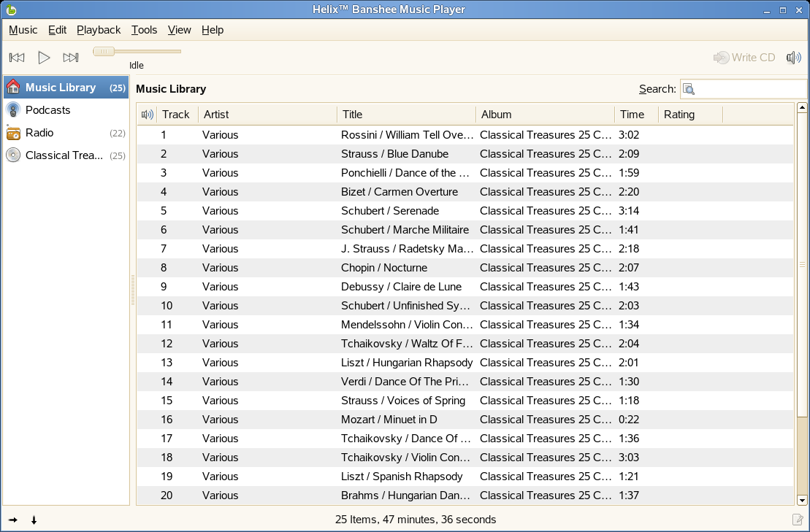Select Schubert / Unfinished Symphony track
Screen dimensions: 810x532
point(465,306)
